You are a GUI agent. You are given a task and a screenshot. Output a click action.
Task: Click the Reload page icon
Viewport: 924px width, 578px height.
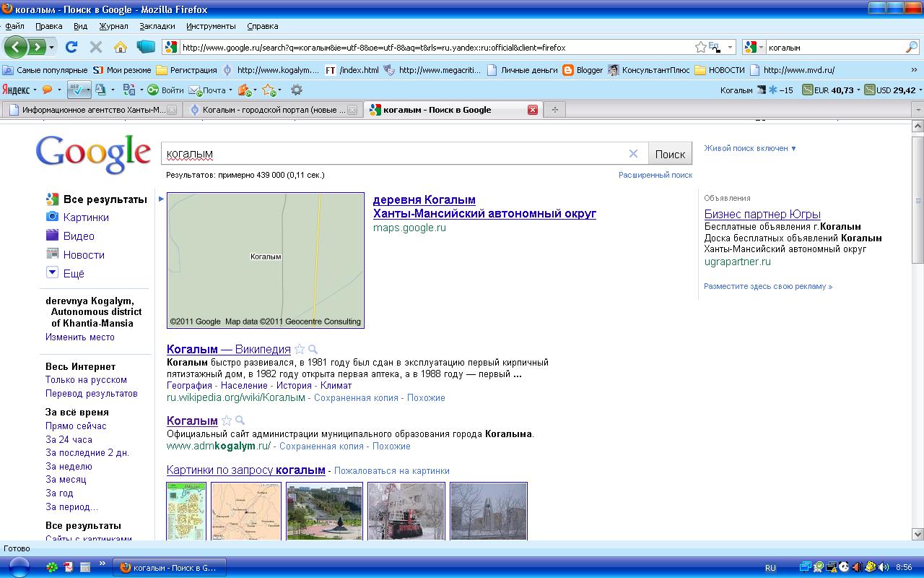pos(71,47)
